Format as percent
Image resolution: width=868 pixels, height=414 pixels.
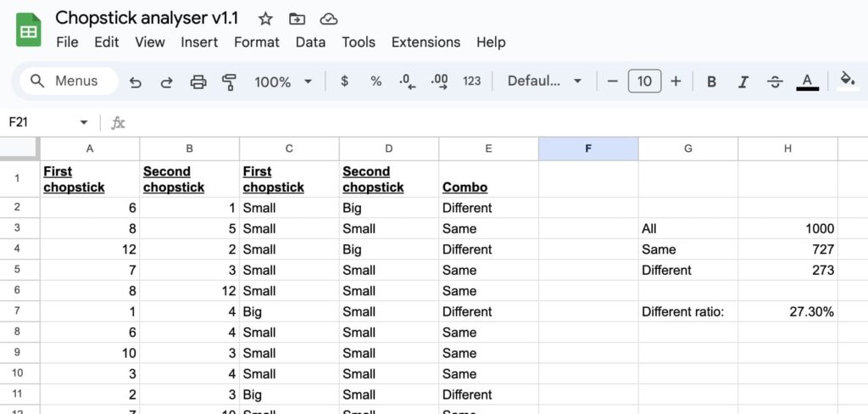[376, 81]
